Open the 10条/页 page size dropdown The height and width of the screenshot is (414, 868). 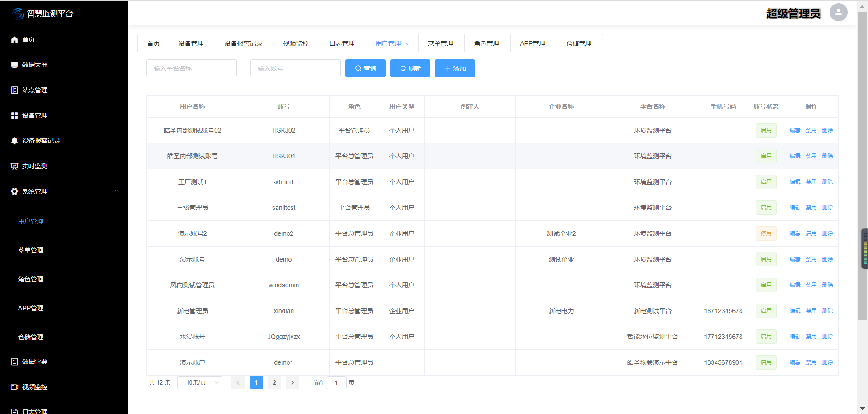[x=200, y=383]
